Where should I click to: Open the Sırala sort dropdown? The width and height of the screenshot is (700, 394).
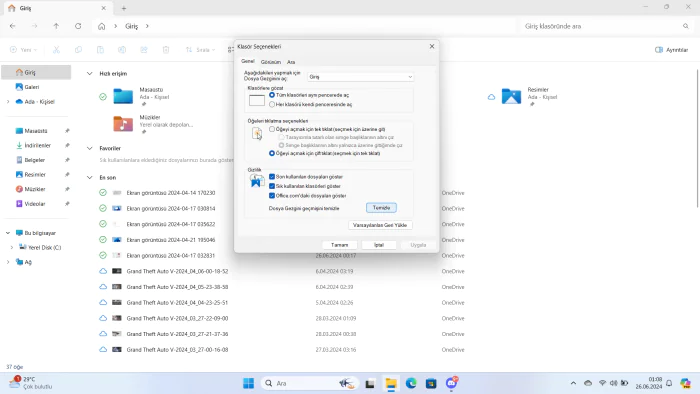pyautogui.click(x=200, y=50)
